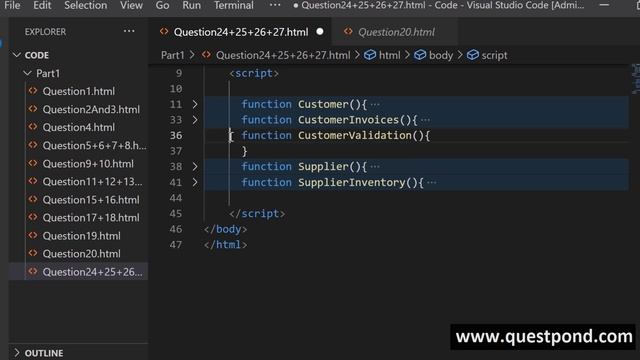Image resolution: width=640 pixels, height=360 pixels.
Task: Open Explorer views and more actions menu
Action: pos(129,31)
